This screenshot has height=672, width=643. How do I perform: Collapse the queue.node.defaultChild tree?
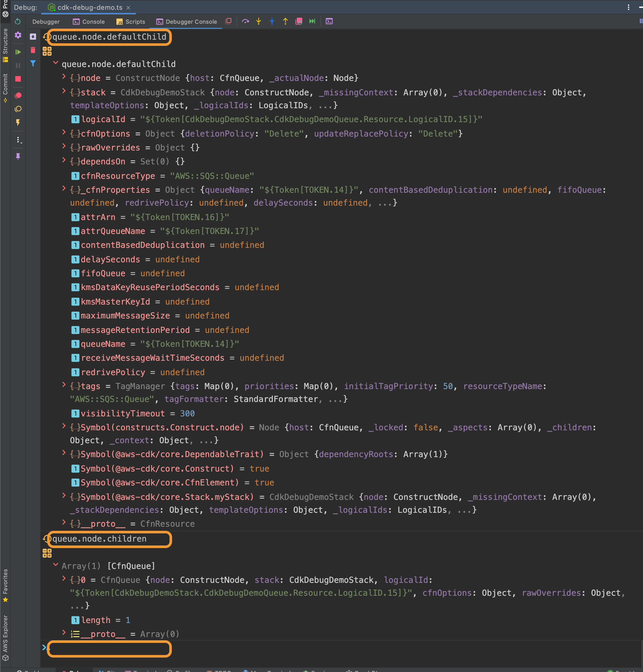coord(56,64)
